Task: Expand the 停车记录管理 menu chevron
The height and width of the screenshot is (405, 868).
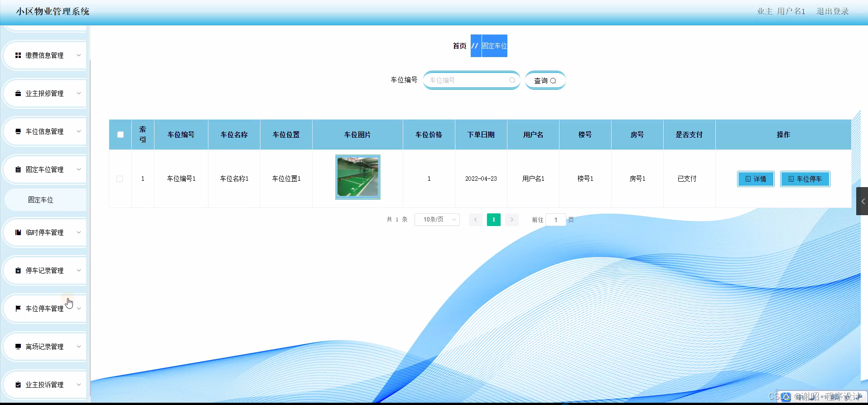Action: tap(79, 270)
